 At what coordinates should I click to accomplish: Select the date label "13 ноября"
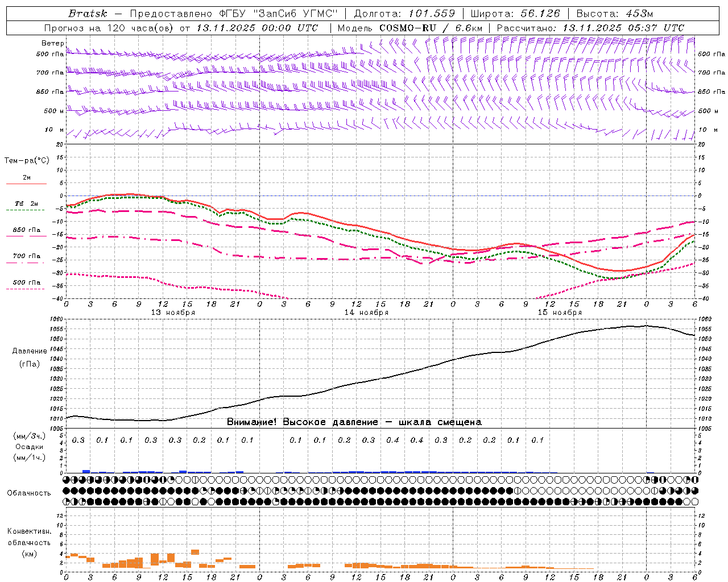(x=173, y=313)
